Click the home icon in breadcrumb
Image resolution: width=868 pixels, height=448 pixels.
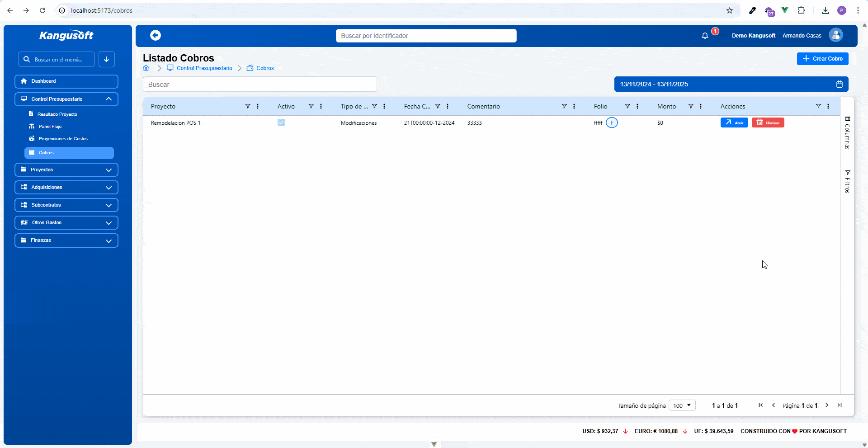(x=146, y=68)
